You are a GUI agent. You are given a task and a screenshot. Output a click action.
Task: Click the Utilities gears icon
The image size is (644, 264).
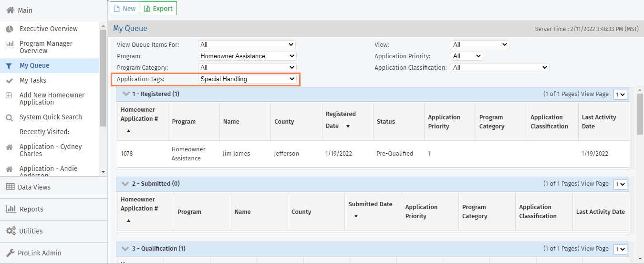tap(10, 231)
